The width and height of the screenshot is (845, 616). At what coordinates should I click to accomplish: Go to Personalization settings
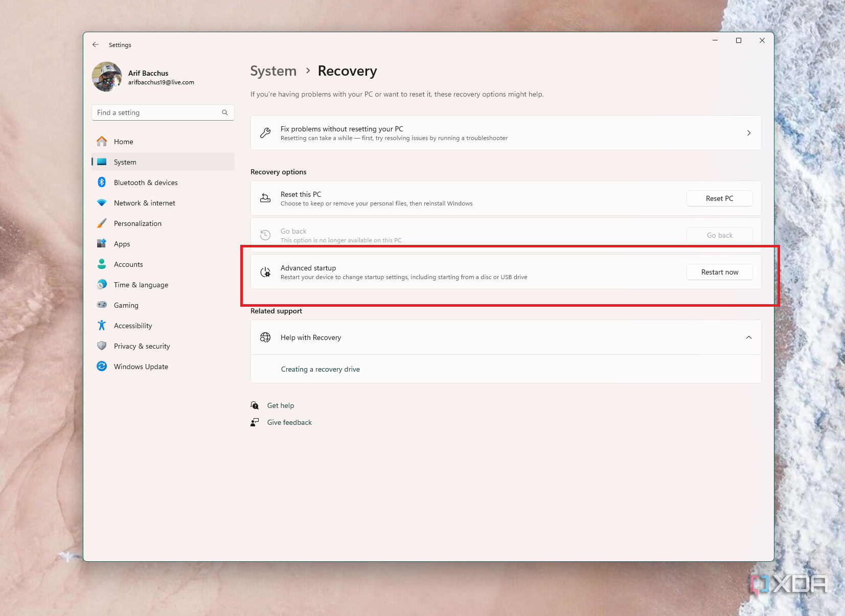(138, 223)
